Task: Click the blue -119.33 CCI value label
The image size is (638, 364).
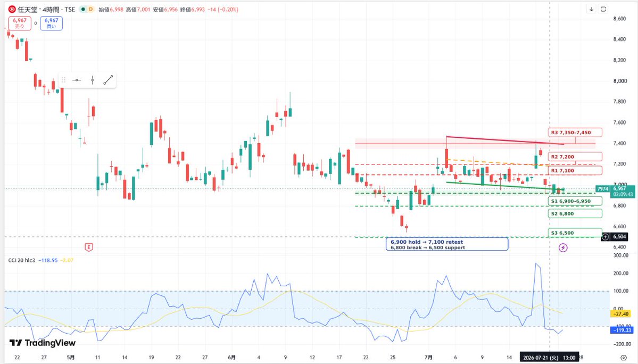Action: point(622,330)
